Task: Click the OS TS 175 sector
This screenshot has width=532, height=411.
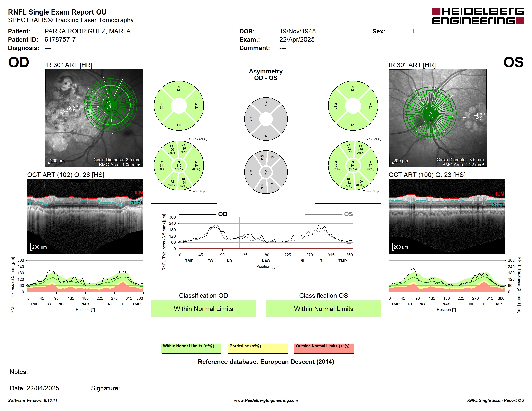Action: 360,150
